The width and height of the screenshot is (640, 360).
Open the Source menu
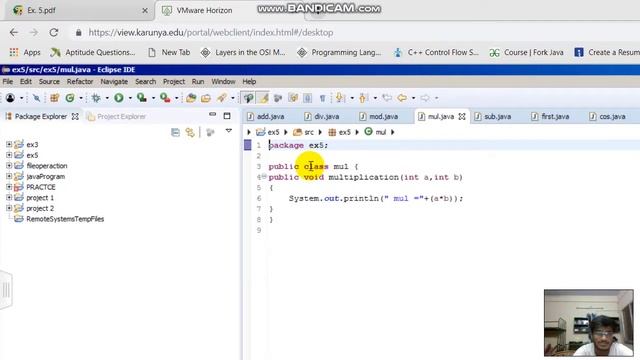(x=49, y=82)
